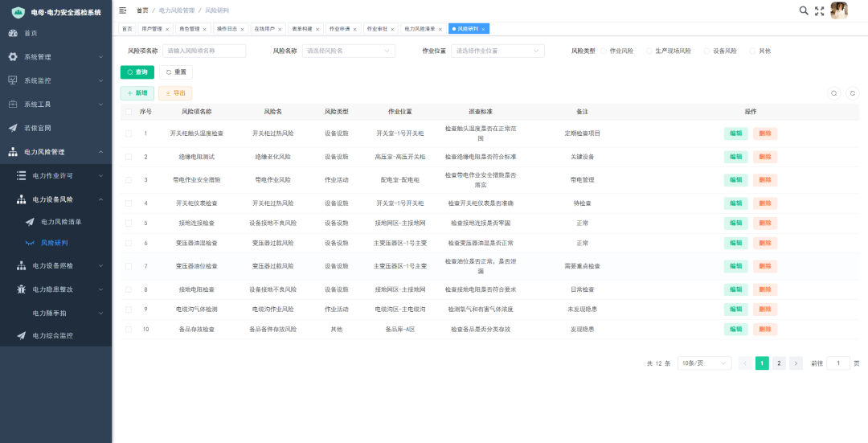Viewport: 868px width, 443px height.
Task: Check the select-all checkbox in the table header
Action: pos(129,112)
